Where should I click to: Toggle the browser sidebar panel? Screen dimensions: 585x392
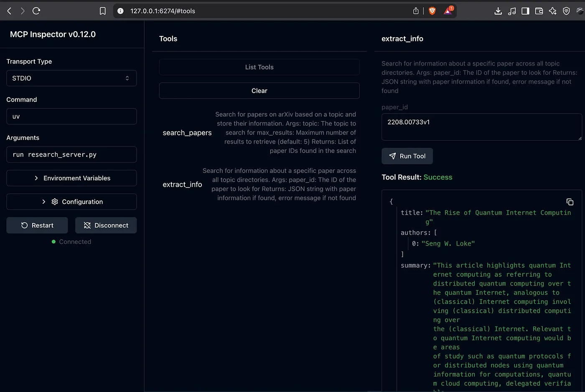tap(525, 11)
